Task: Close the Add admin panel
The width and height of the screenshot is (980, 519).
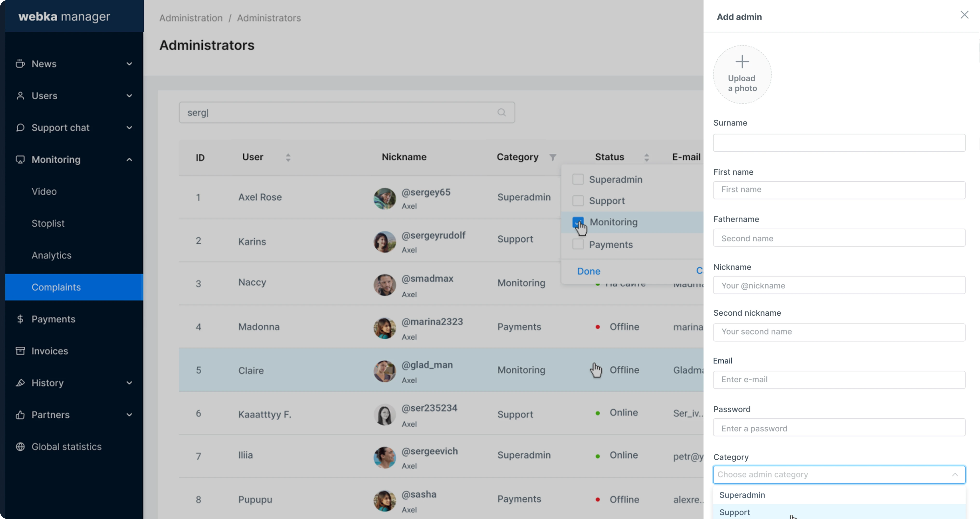Action: click(x=964, y=15)
